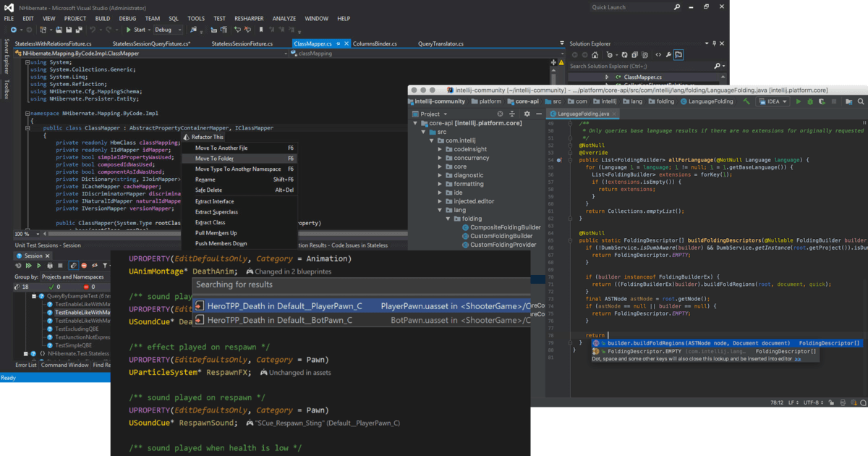Open the Server Explorer side tab
This screenshot has height=456, width=868.
[x=7, y=56]
